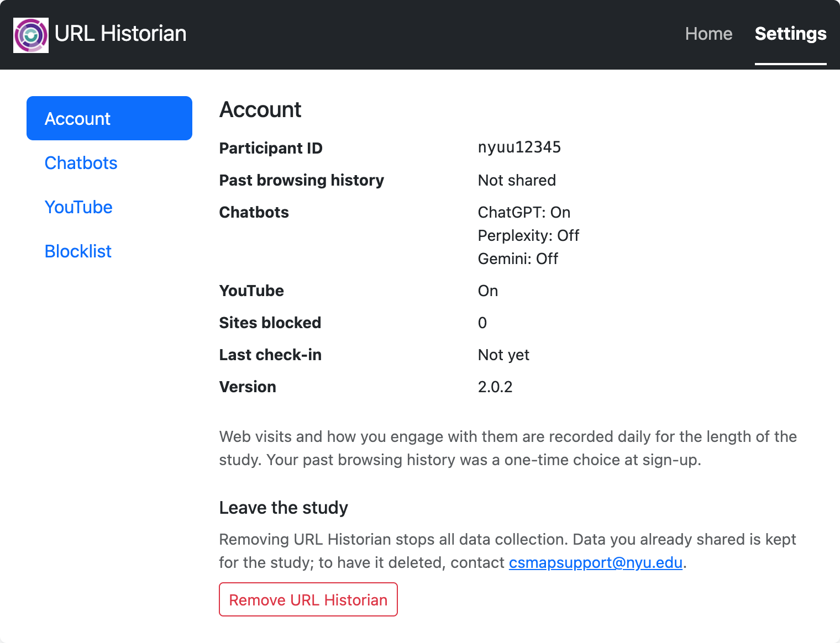Image resolution: width=840 pixels, height=643 pixels.
Task: Click the 'Past browsing history' label
Action: pyautogui.click(x=302, y=180)
